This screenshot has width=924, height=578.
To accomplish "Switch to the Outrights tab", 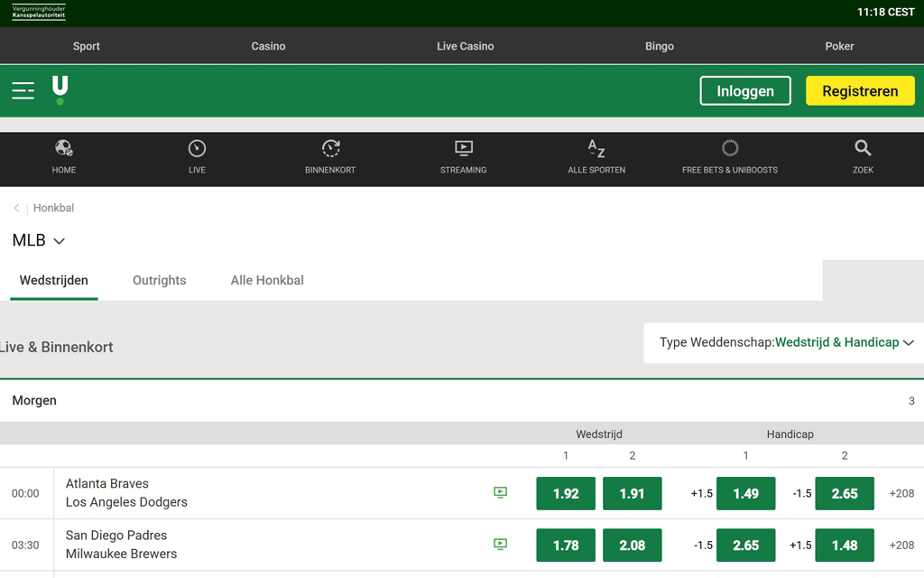I will [159, 281].
